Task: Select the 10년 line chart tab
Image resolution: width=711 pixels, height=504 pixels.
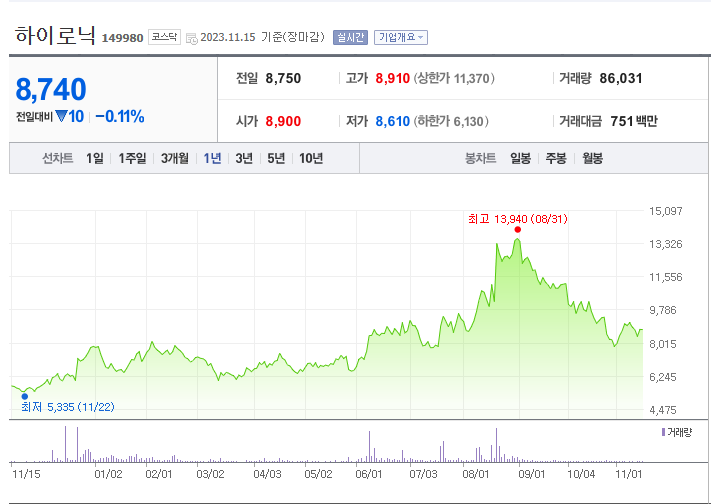Action: pyautogui.click(x=311, y=158)
